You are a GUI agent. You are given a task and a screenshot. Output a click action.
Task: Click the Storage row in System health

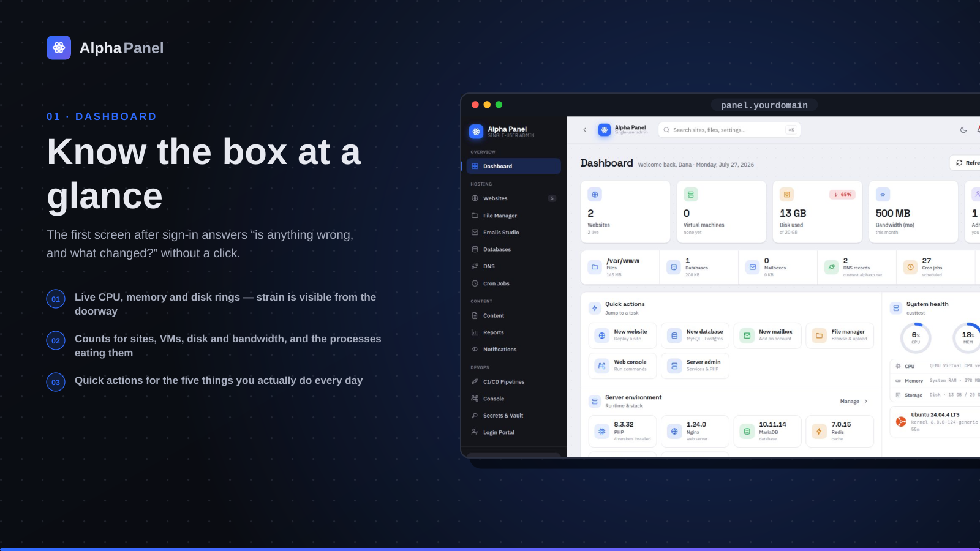(935, 395)
